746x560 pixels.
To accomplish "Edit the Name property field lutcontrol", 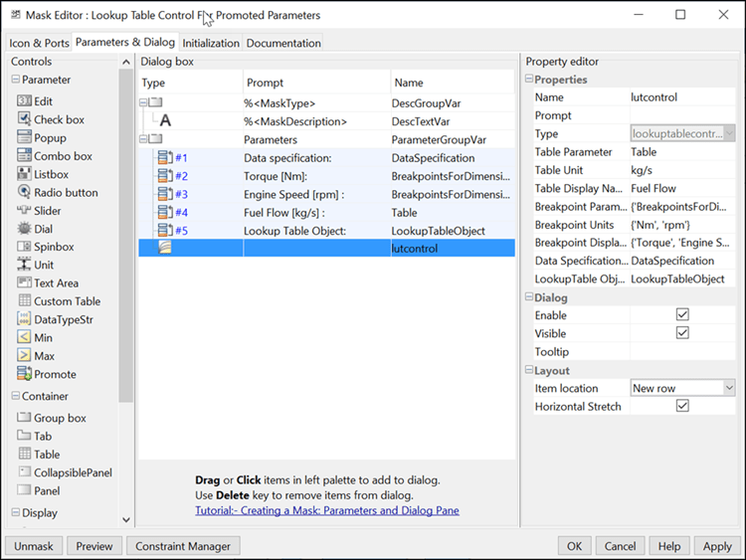I will [682, 97].
